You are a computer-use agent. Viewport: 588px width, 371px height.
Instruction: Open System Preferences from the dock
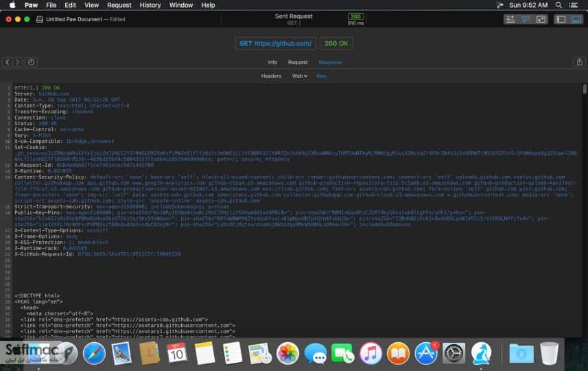click(x=454, y=353)
